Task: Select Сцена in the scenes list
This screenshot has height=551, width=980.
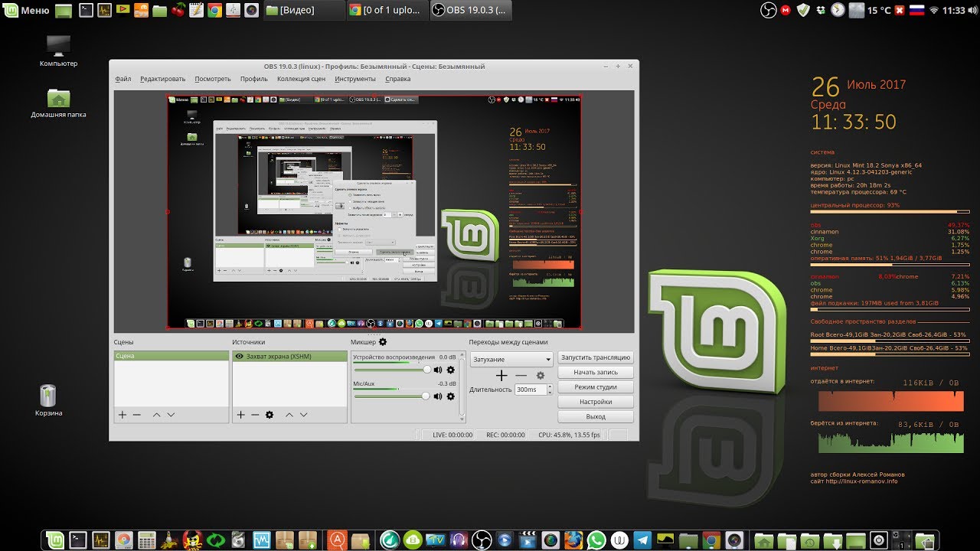Action: coord(171,357)
